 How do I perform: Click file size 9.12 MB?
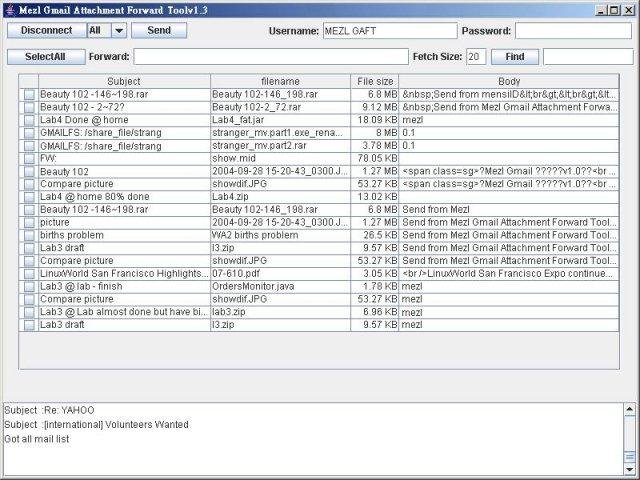tap(380, 107)
